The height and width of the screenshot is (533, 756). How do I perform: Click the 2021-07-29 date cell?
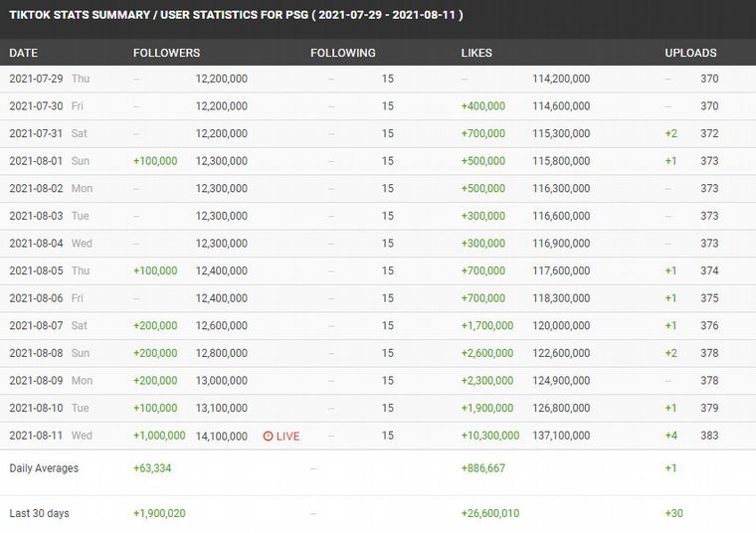36,79
